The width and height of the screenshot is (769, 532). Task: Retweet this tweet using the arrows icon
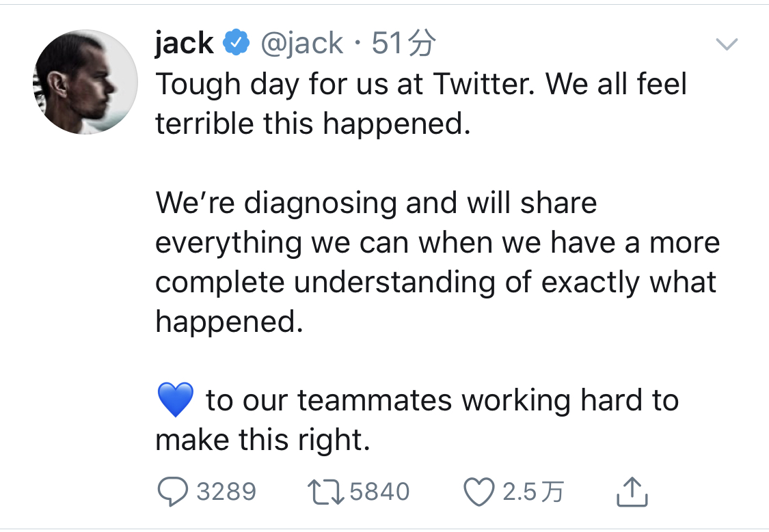[325, 492]
